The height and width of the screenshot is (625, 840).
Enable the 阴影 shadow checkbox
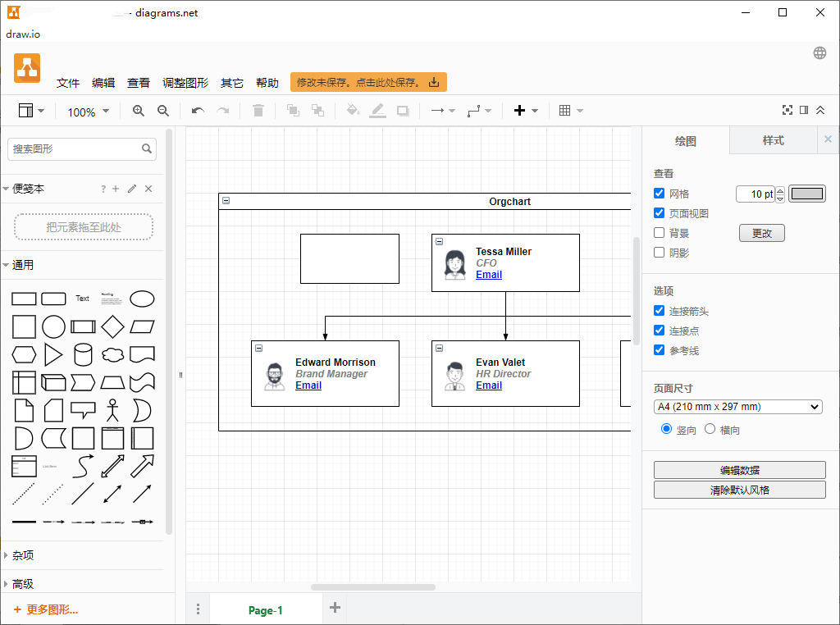pos(659,253)
